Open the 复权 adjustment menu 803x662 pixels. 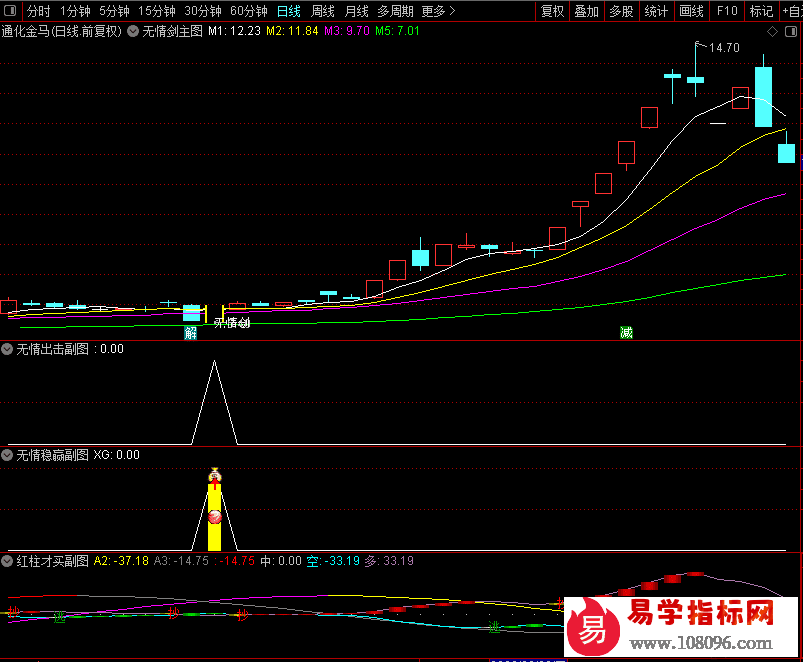point(553,11)
